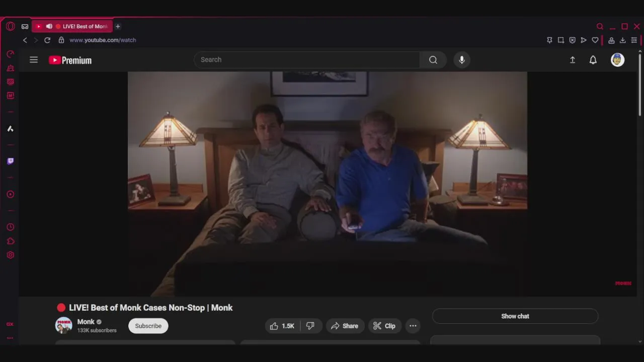Go forward to the next page
The height and width of the screenshot is (362, 644).
(36, 40)
